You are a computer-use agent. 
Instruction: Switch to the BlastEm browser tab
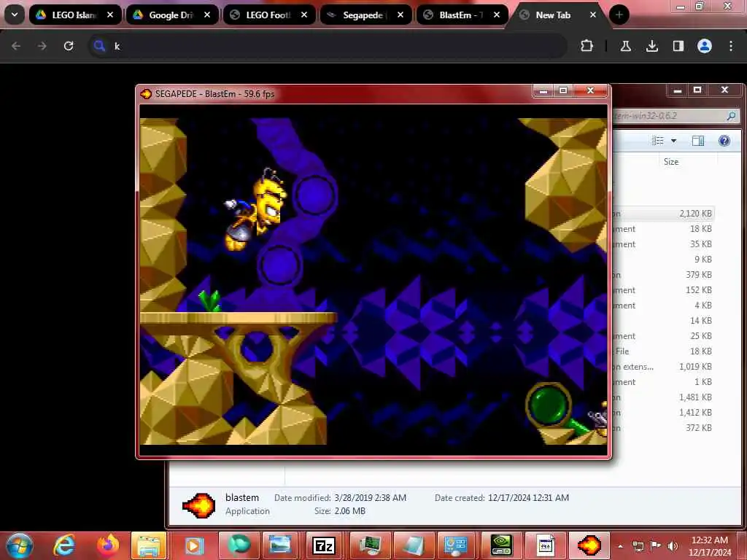[x=462, y=15]
